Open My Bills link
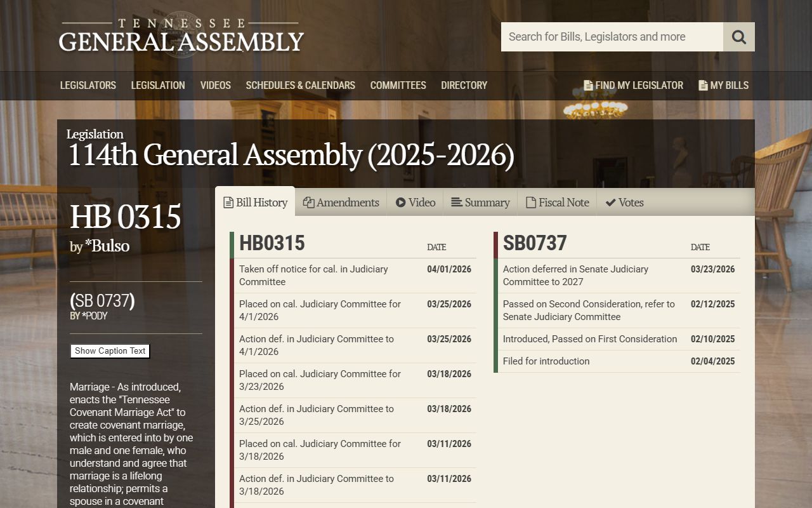The image size is (812, 508). (723, 85)
